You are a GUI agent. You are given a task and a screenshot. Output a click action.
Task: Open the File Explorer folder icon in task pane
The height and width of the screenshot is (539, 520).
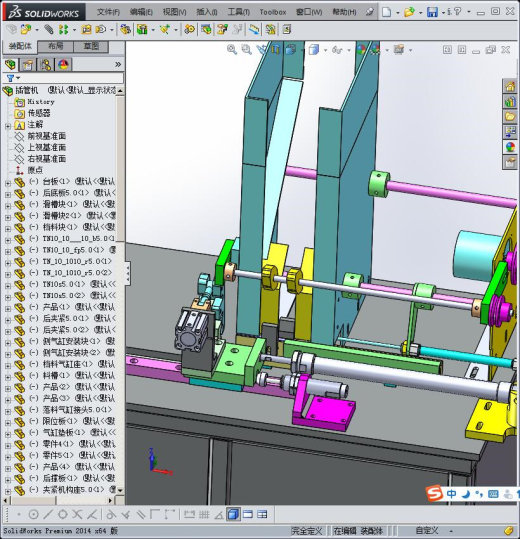coord(510,117)
